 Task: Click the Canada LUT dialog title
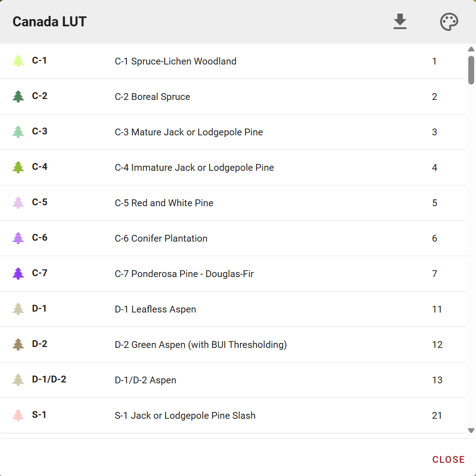[x=50, y=22]
